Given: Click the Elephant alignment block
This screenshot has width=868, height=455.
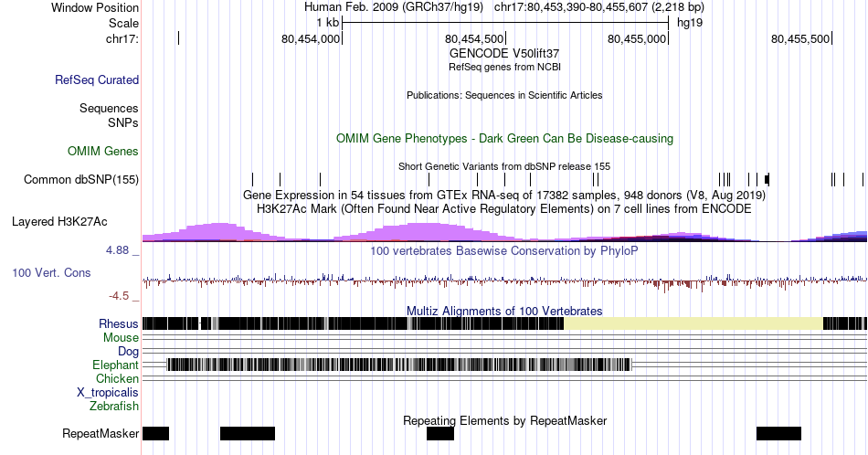Looking at the screenshot, I should tap(398, 365).
